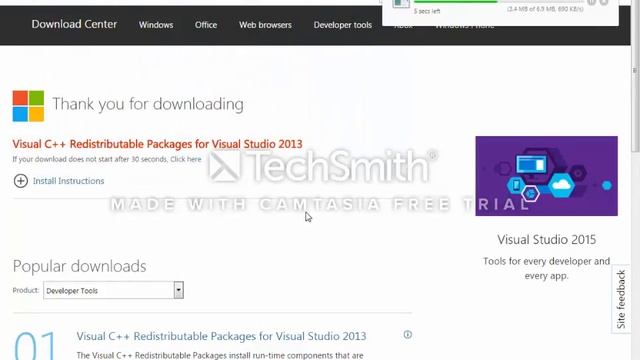This screenshot has height=360, width=640.
Task: Click the red Visual C++ Redistributable Packages heading
Action: [x=158, y=144]
